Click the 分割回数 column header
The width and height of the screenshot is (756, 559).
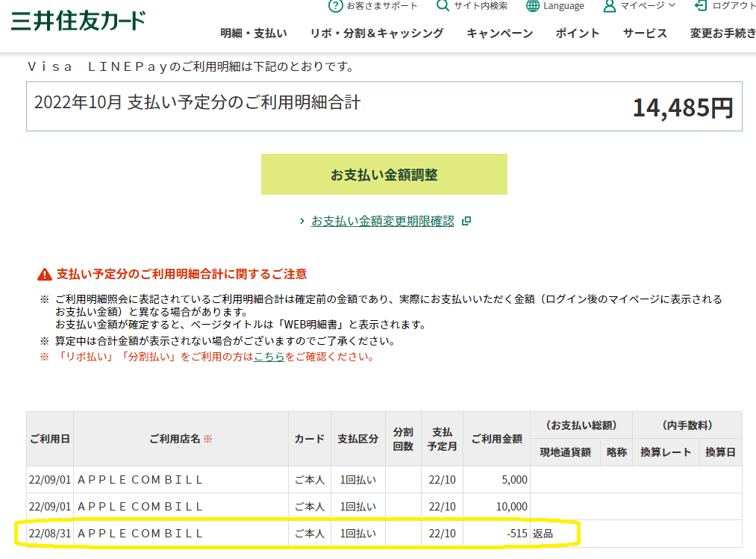tap(403, 439)
